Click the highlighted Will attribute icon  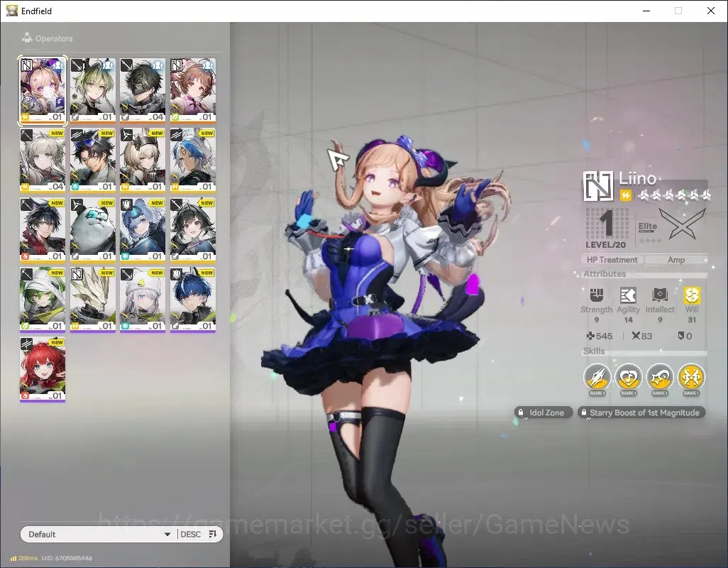coord(692,295)
